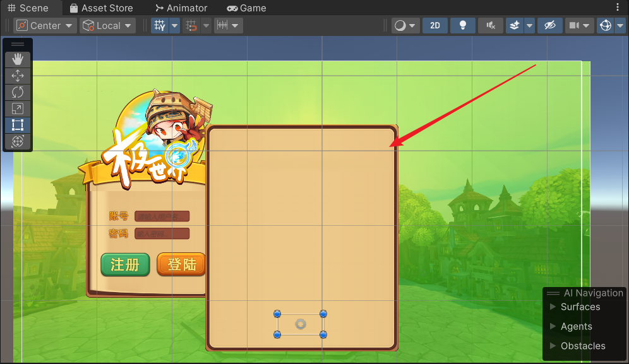Select the Scale tool
629x364 pixels.
(x=18, y=109)
